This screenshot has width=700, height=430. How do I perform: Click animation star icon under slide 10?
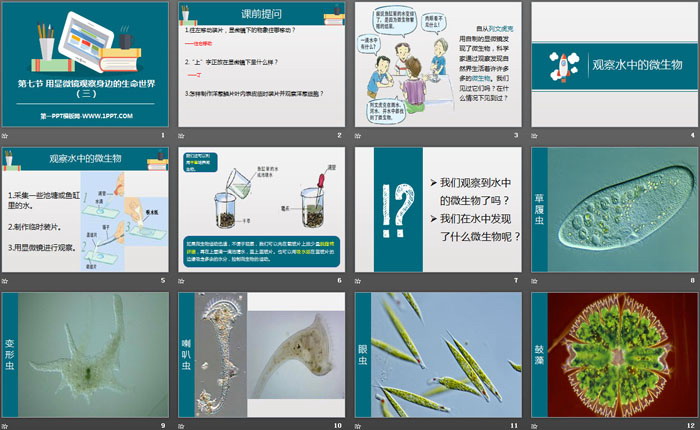[181, 426]
